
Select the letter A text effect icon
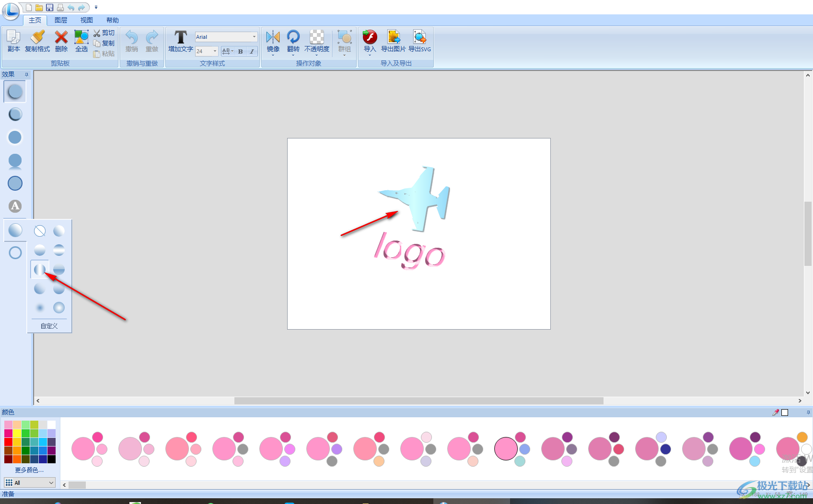click(x=15, y=206)
